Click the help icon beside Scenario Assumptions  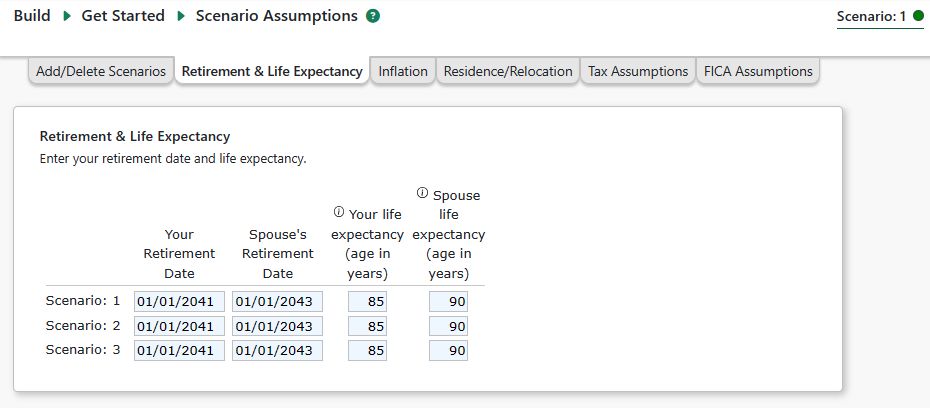pyautogui.click(x=373, y=16)
